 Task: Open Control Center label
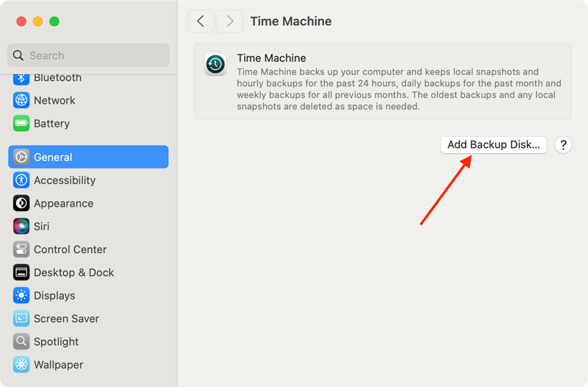70,249
